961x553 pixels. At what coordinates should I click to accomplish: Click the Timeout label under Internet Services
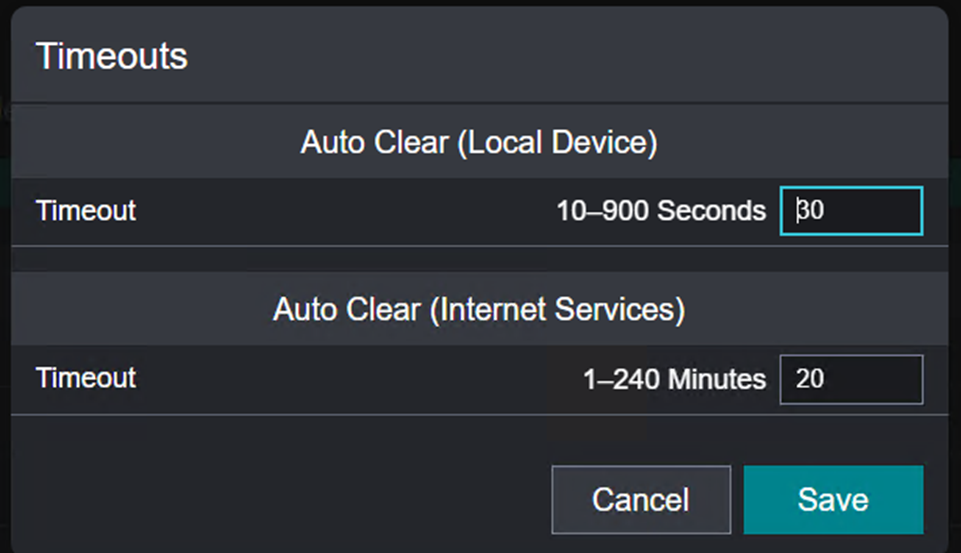point(86,378)
